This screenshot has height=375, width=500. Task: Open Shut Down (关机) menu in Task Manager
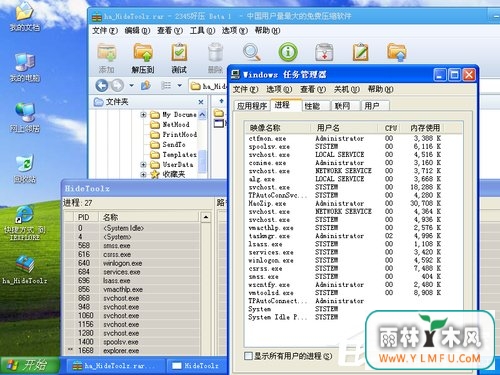coord(347,89)
